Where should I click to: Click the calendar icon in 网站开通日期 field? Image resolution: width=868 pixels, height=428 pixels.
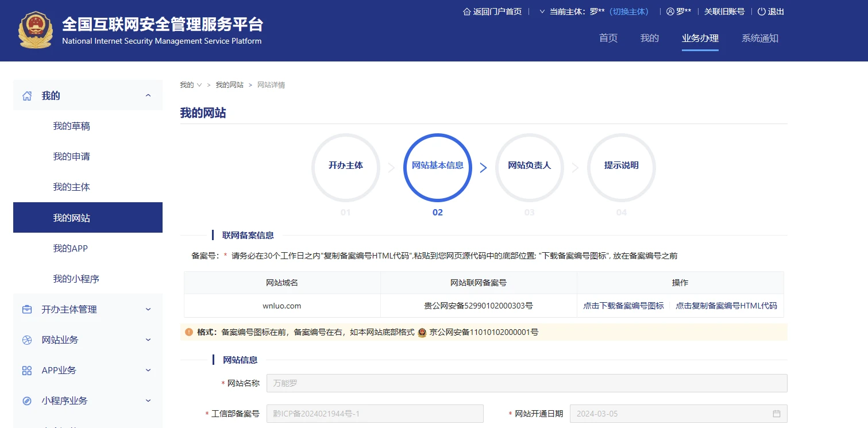click(777, 414)
